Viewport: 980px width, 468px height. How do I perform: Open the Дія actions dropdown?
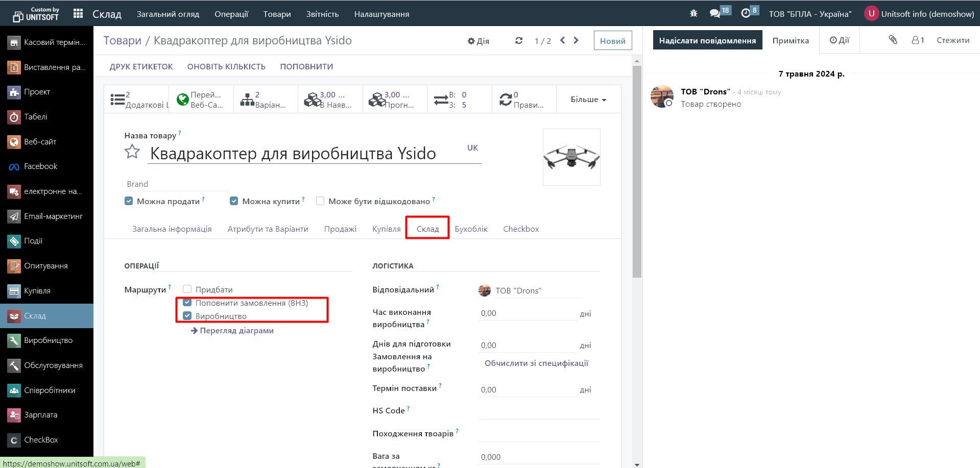point(479,41)
